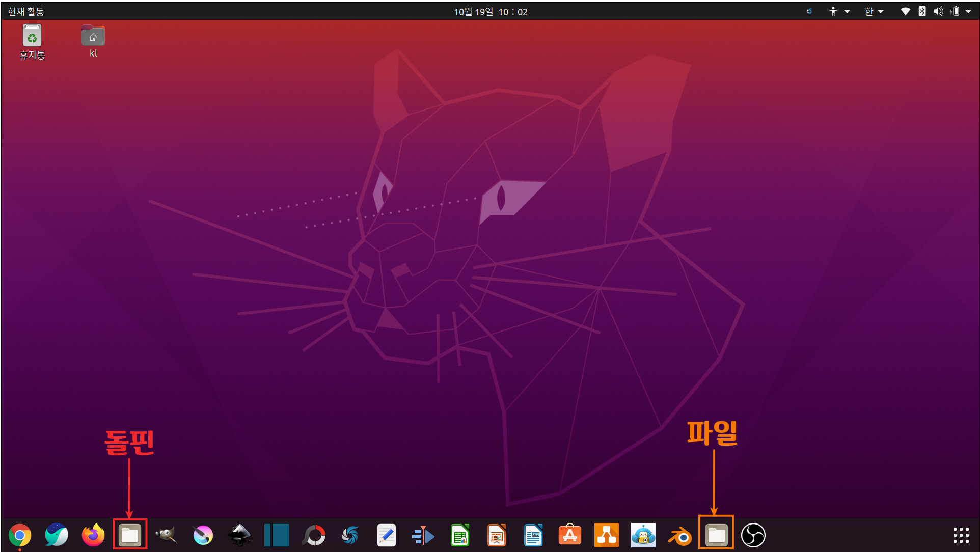The height and width of the screenshot is (552, 980).
Task: Open the date and time calendar menu
Action: click(491, 11)
